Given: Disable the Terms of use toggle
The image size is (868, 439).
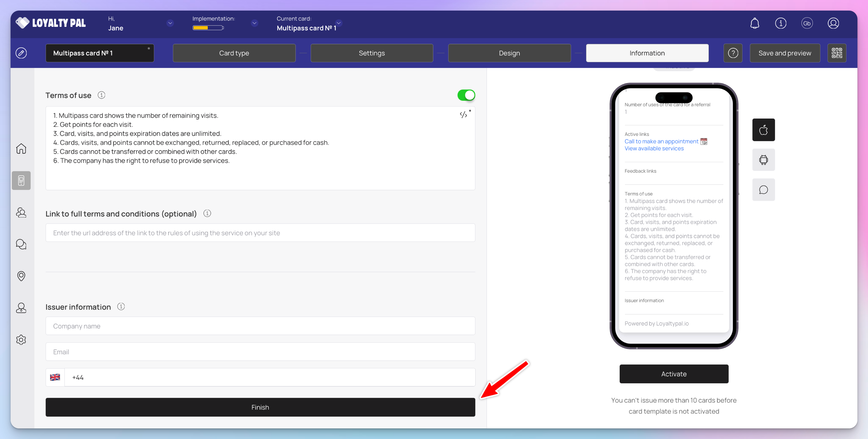Looking at the screenshot, I should pos(466,95).
